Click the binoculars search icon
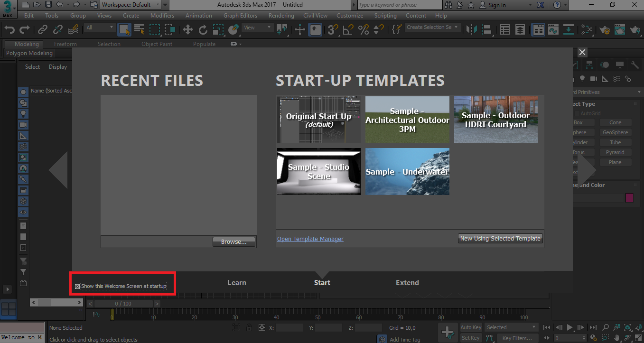 pos(448,5)
